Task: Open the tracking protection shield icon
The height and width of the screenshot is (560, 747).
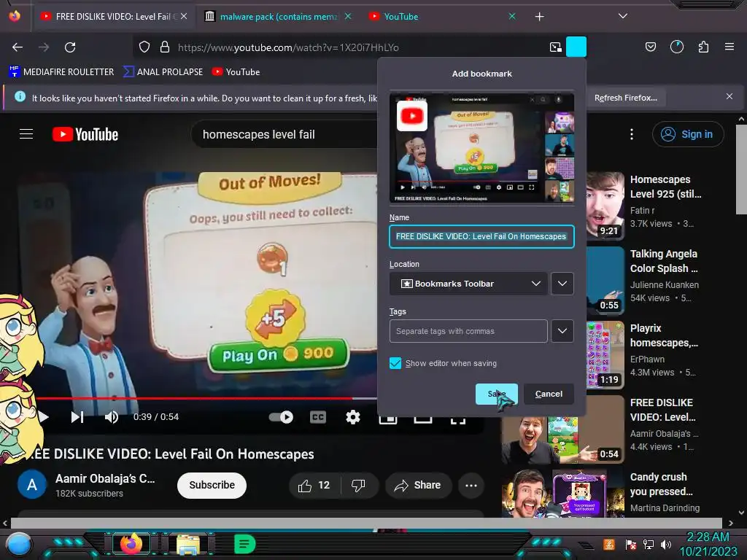Action: (144, 47)
